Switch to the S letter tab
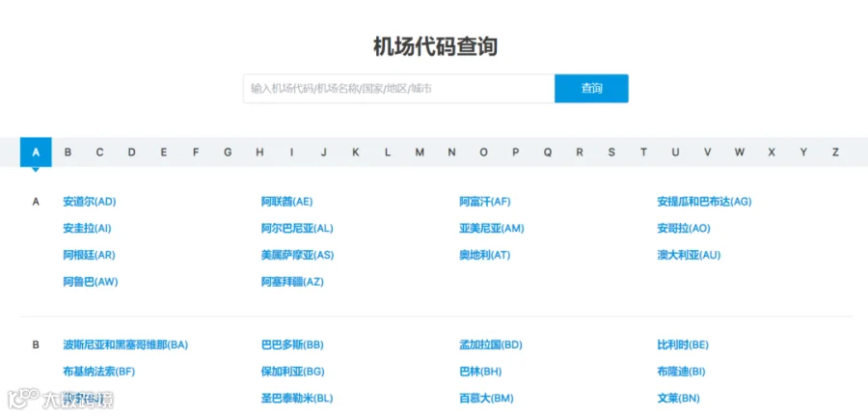Viewport: 868px width, 416px height. pos(611,153)
